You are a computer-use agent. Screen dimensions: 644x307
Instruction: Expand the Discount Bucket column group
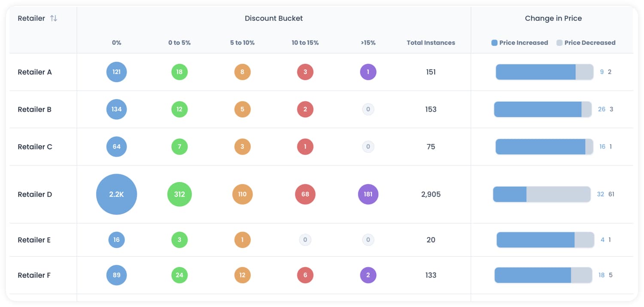273,18
